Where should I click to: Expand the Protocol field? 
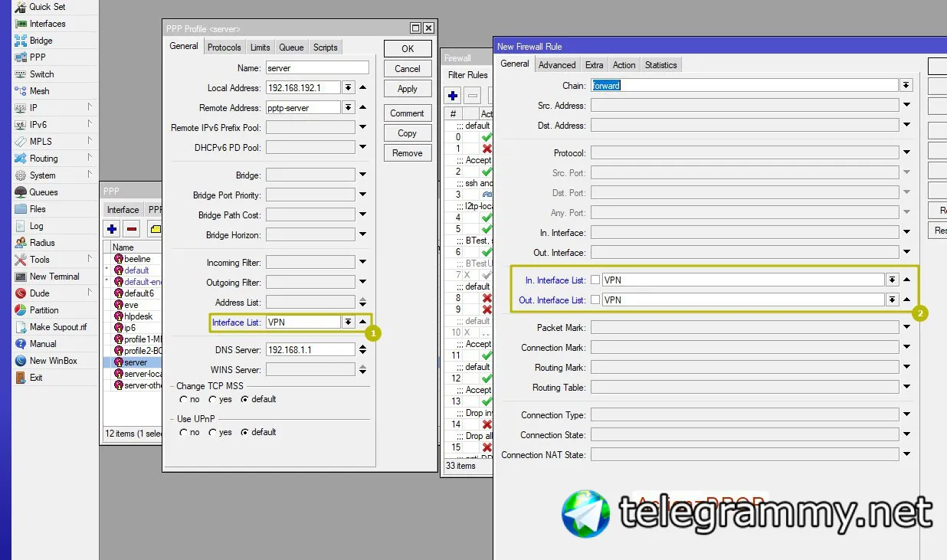click(x=907, y=153)
